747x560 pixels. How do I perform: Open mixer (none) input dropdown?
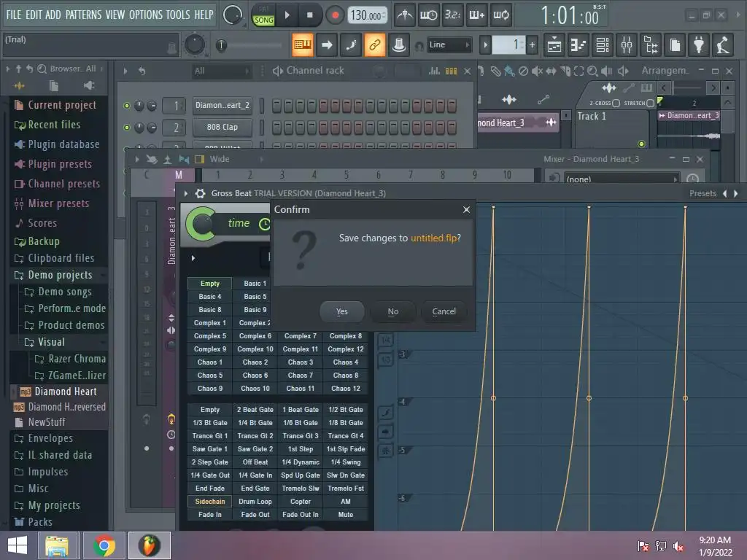click(622, 179)
